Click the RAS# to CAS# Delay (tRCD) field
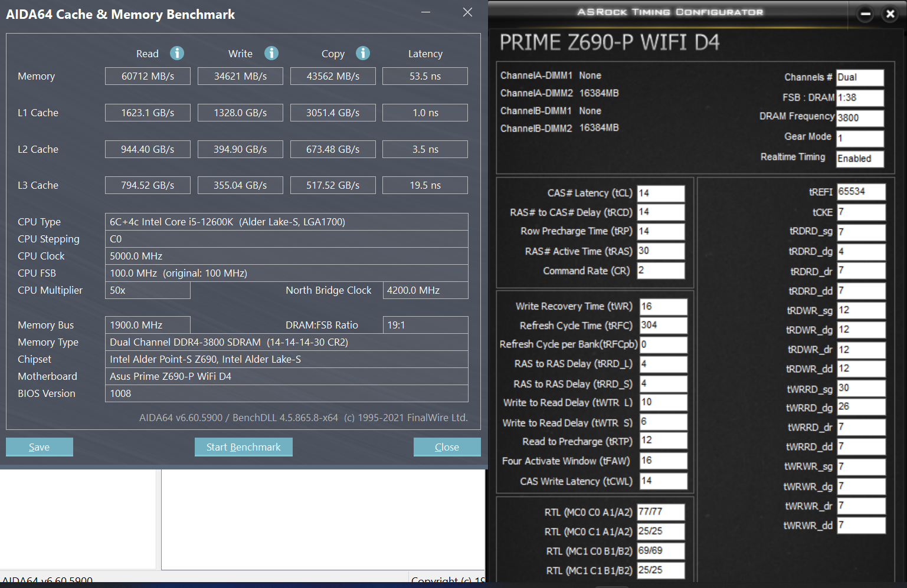Viewport: 907px width, 588px height. [x=661, y=212]
